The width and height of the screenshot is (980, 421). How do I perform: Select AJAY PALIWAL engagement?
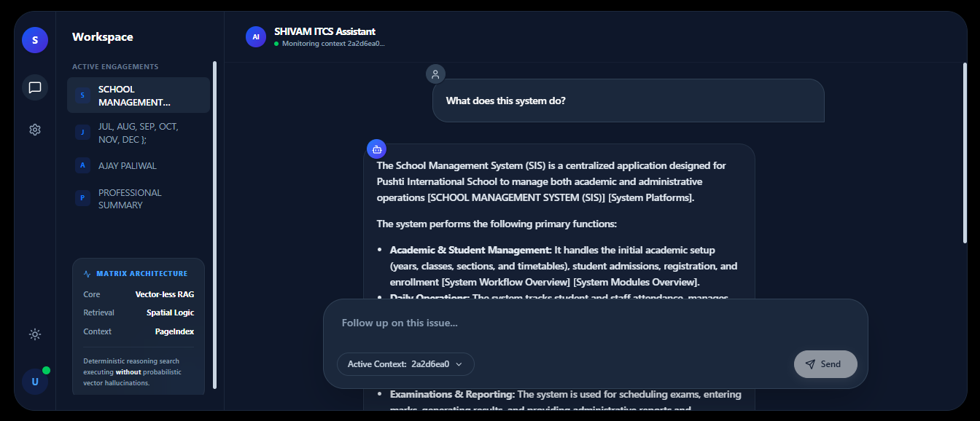coord(139,165)
